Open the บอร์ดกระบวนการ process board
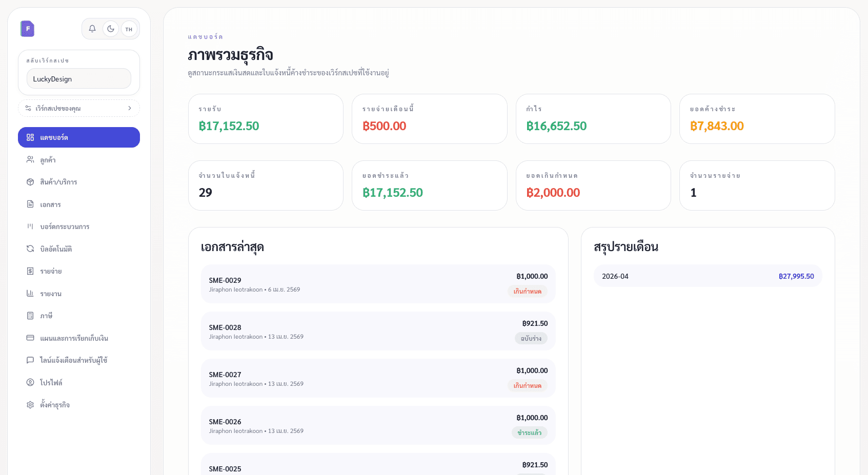The height and width of the screenshot is (475, 868). tap(64, 226)
